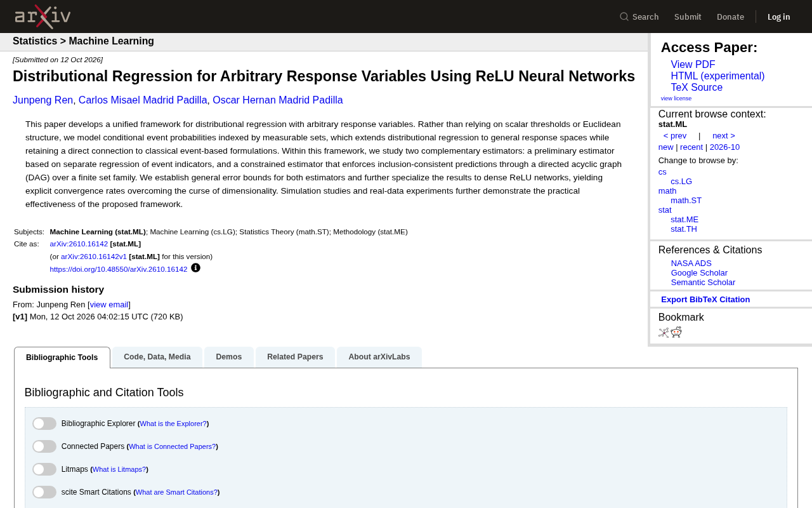Viewport: 812px width, 508px height.
Task: Open author Oscar Hernan Madrid Padilla
Action: (x=278, y=100)
